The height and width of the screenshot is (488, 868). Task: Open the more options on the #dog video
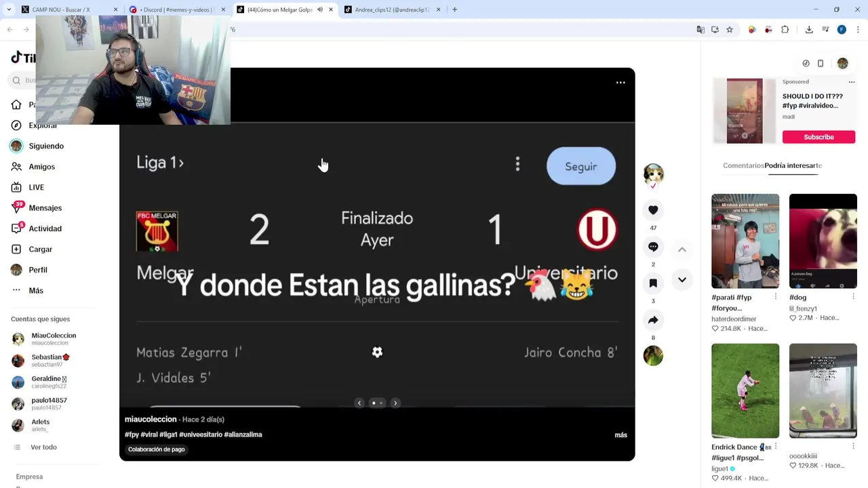coord(853,297)
